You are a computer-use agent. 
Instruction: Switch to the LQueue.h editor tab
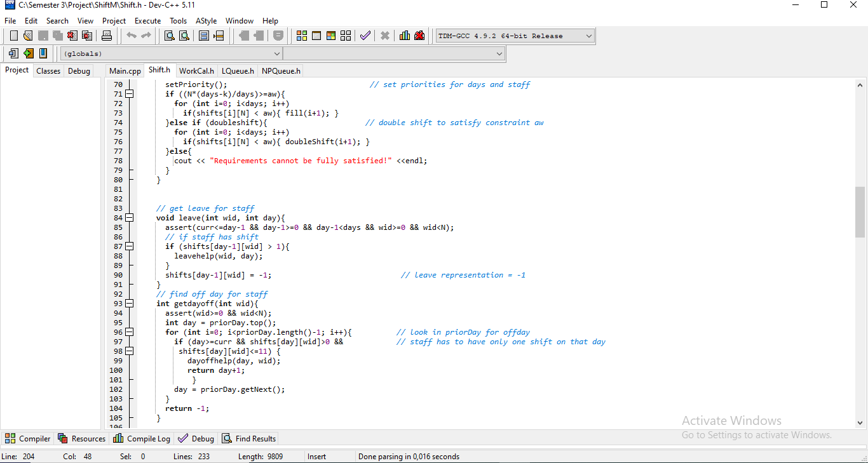(x=238, y=71)
